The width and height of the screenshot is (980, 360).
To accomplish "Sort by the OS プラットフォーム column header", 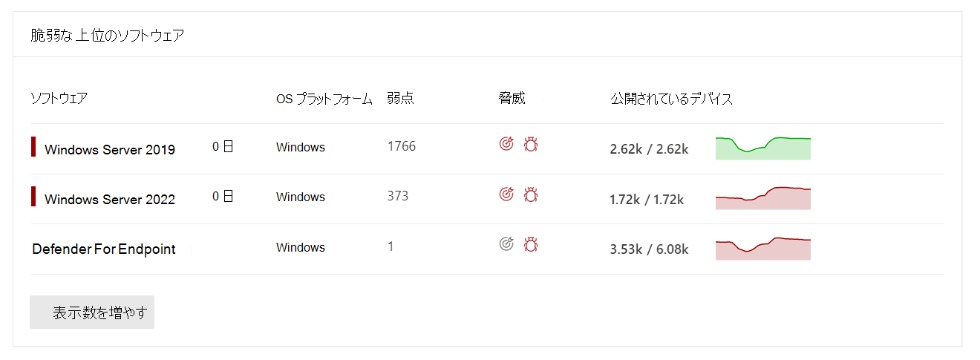I will (324, 99).
